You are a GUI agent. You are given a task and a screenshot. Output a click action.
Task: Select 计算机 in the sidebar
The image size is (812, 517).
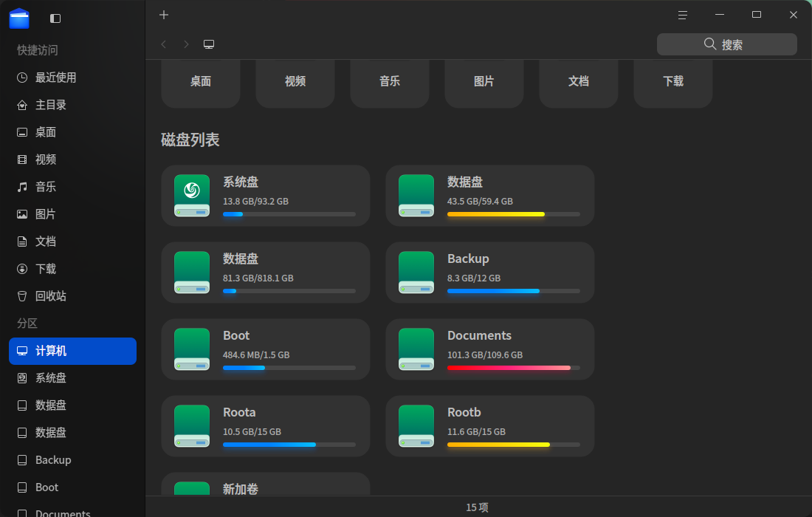72,351
